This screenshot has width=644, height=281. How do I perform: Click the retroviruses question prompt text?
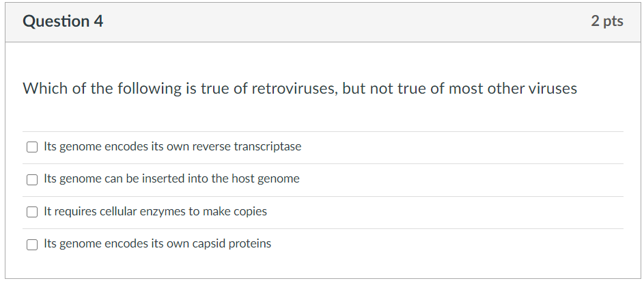click(x=300, y=88)
